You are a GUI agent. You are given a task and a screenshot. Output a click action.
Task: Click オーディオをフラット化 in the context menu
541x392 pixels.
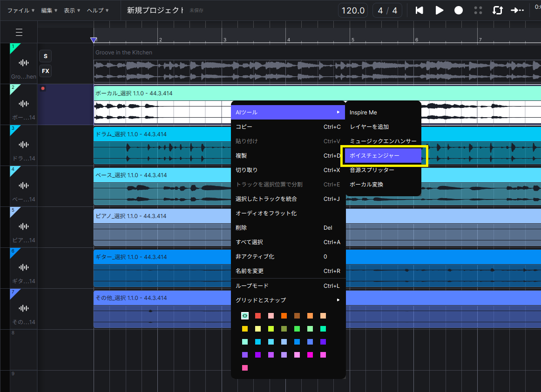click(266, 213)
